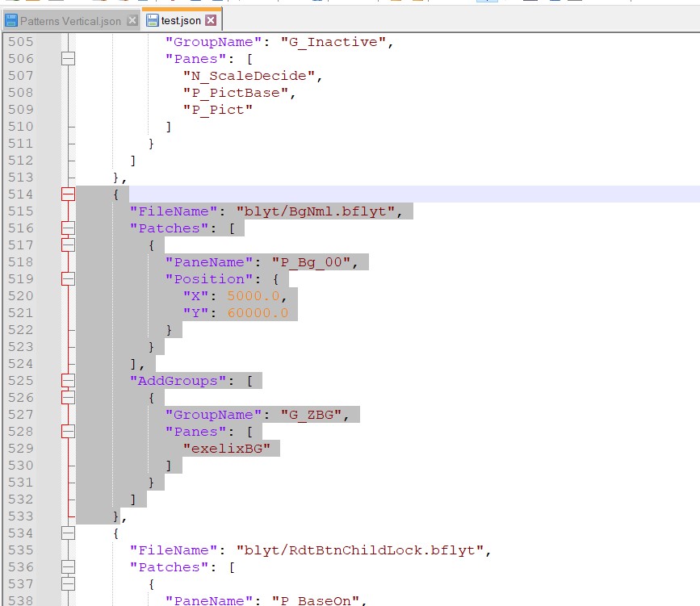This screenshot has height=606, width=700.
Task: Close the test.json tab
Action: (211, 20)
